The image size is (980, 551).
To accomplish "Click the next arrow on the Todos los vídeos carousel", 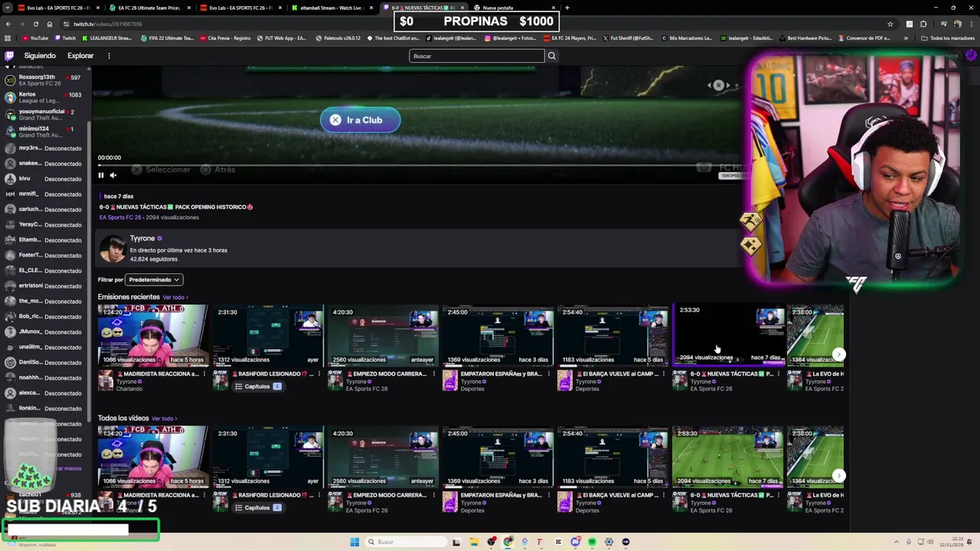I will 839,476.
